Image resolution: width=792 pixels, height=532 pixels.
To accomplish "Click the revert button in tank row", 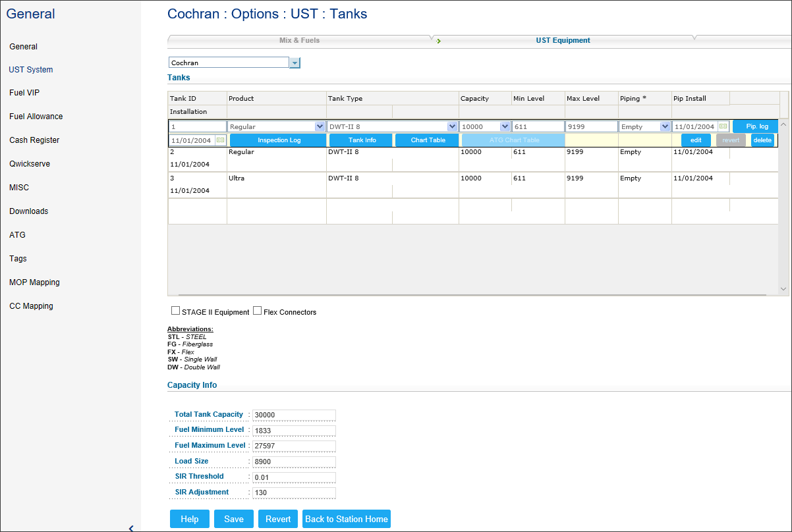I will tap(731, 140).
